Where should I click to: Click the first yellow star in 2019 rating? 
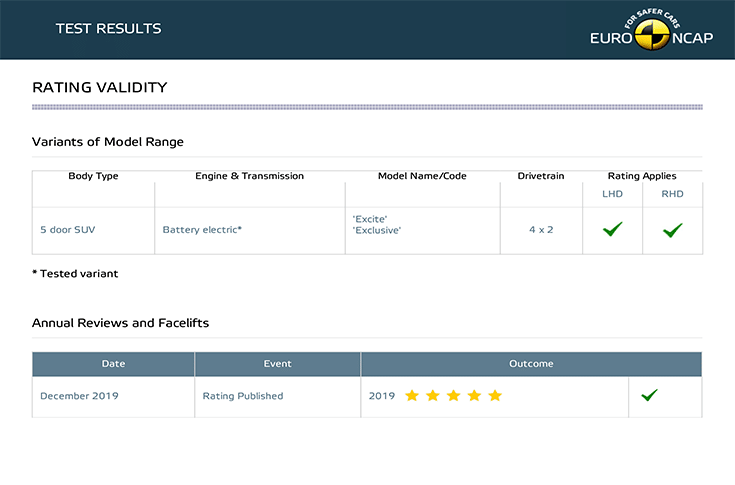point(412,396)
